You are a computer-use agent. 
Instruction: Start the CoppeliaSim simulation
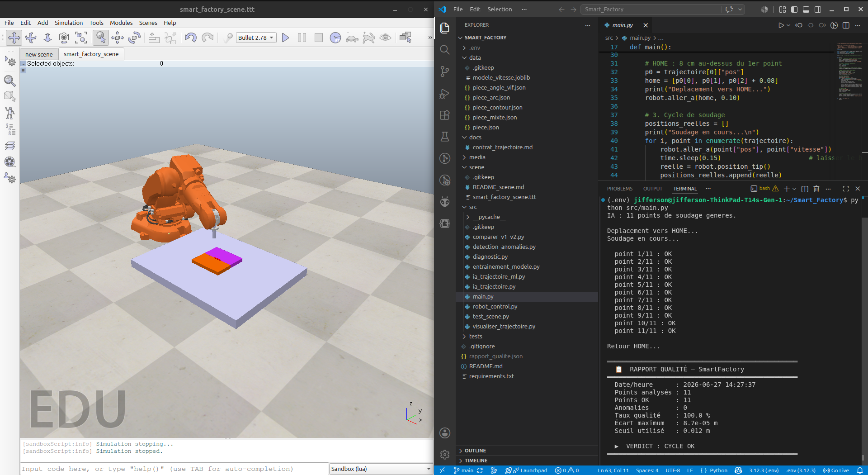pos(285,38)
